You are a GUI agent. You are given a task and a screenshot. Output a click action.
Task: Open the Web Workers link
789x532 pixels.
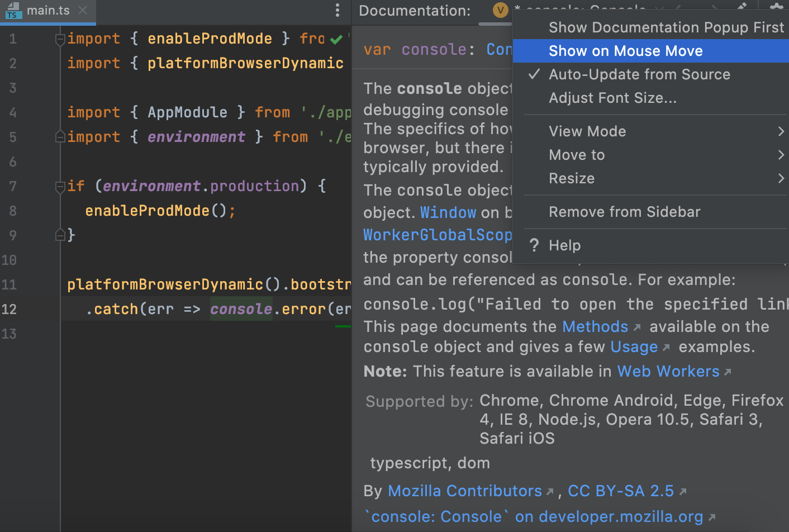[668, 372]
